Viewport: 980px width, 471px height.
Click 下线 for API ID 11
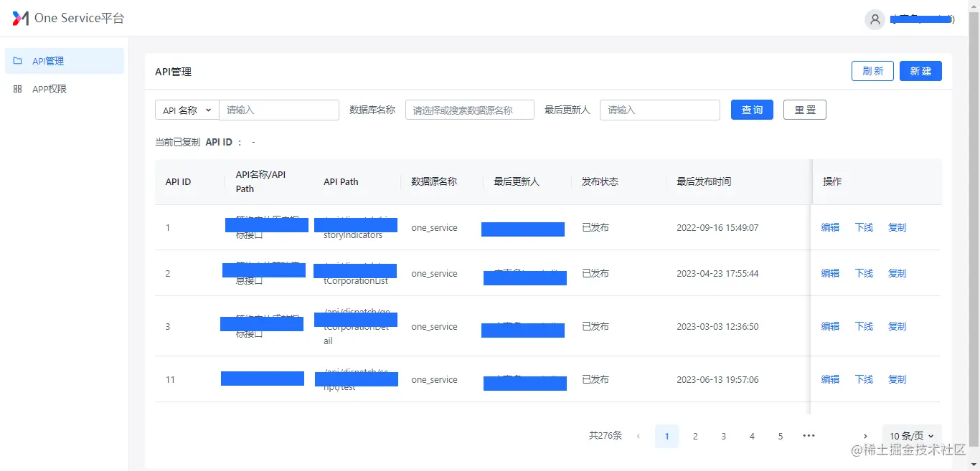coord(864,379)
